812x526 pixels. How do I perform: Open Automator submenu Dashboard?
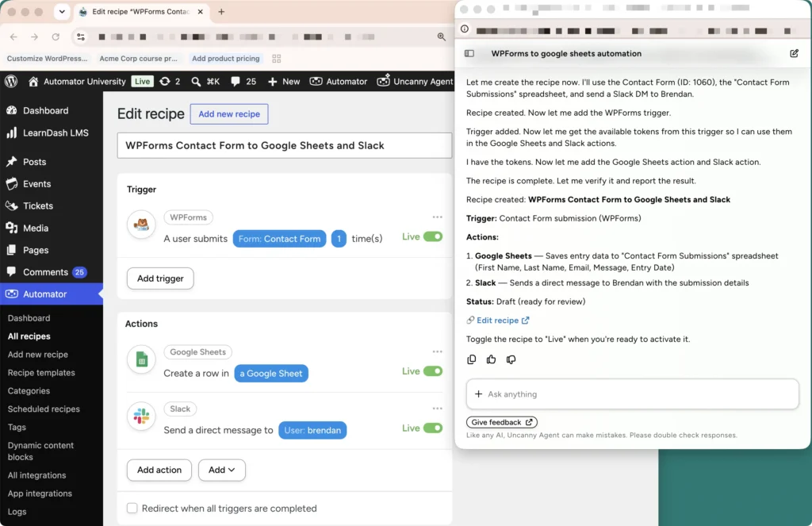click(29, 318)
